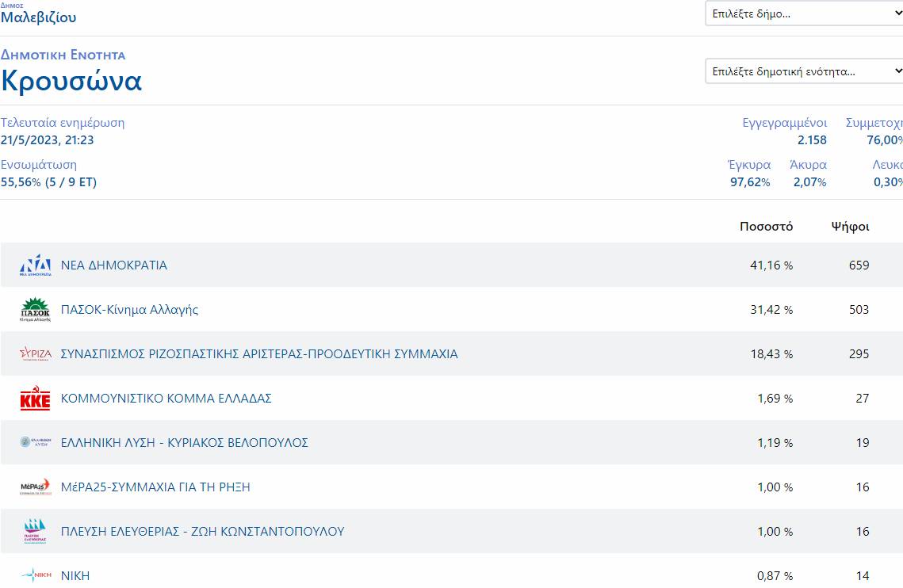Click the 1,69 % percentage value
Viewport: 903px width, 588px height.
pyautogui.click(x=775, y=398)
